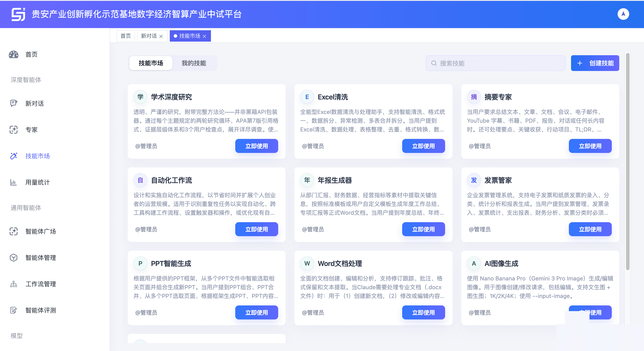Click the hierarchy icon beside 工作流管理
Image resolution: width=644 pixels, height=351 pixels.
coord(14,284)
